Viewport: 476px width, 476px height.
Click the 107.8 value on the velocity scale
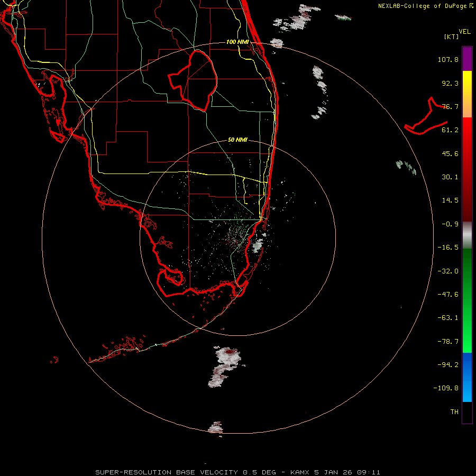pos(448,59)
